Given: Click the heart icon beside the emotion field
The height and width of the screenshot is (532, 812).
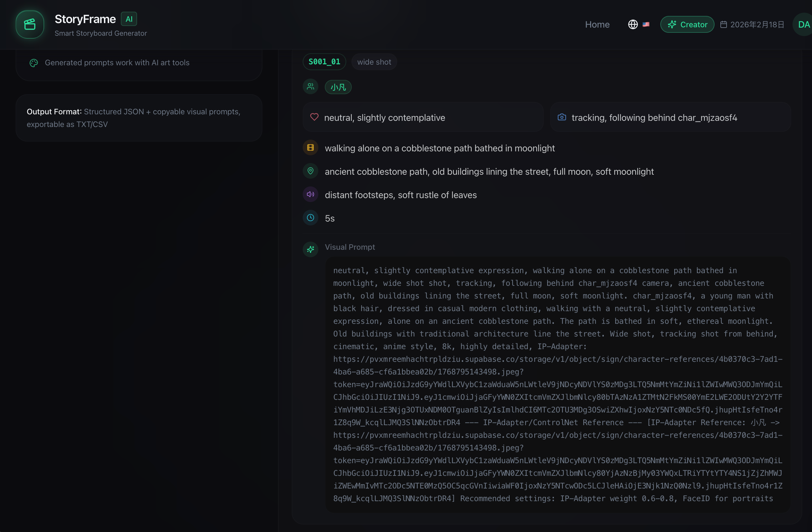Looking at the screenshot, I should 314,117.
